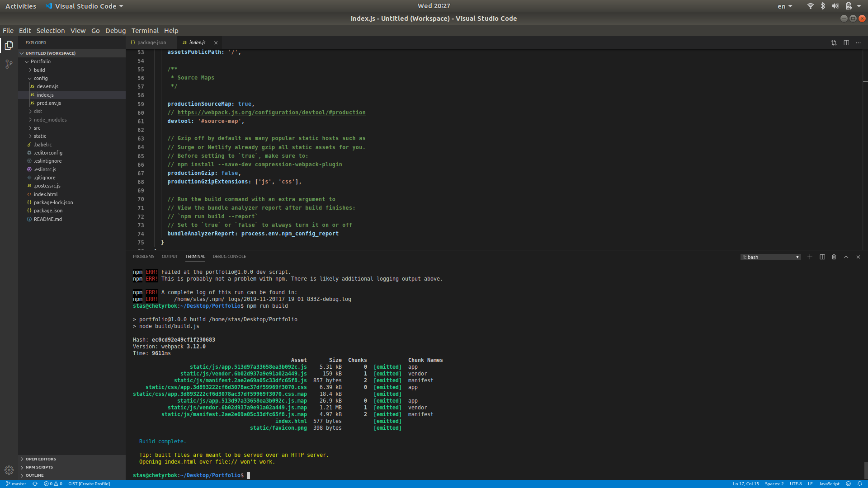This screenshot has width=868, height=488.
Task: Close the terminal panel
Action: coord(858,257)
